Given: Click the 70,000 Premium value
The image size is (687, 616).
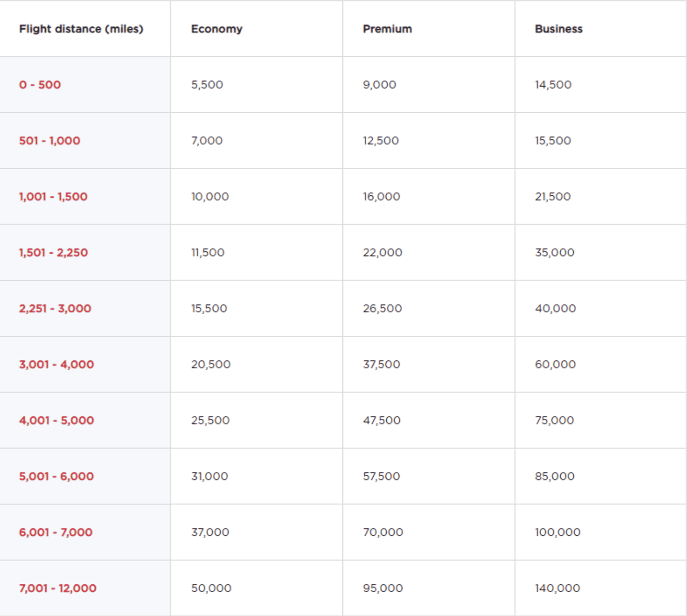Looking at the screenshot, I should click(383, 532).
